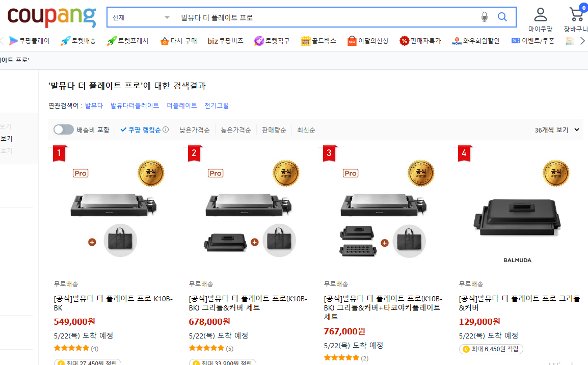This screenshot has height=365, width=588.
Task: Open 와우회원할인 category
Action: point(476,40)
